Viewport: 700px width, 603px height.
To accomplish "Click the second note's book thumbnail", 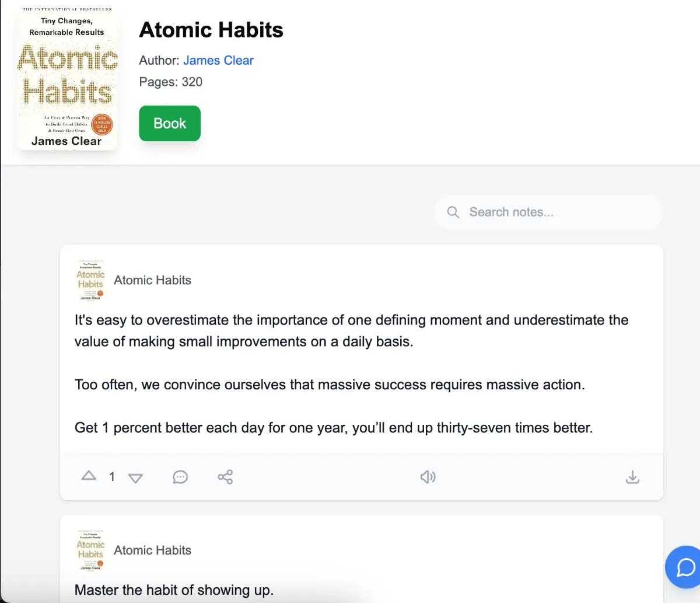I will tap(90, 550).
